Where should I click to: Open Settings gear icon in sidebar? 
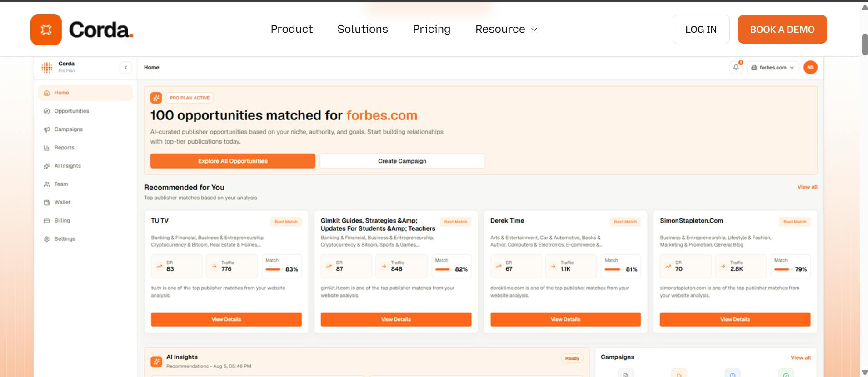click(46, 239)
